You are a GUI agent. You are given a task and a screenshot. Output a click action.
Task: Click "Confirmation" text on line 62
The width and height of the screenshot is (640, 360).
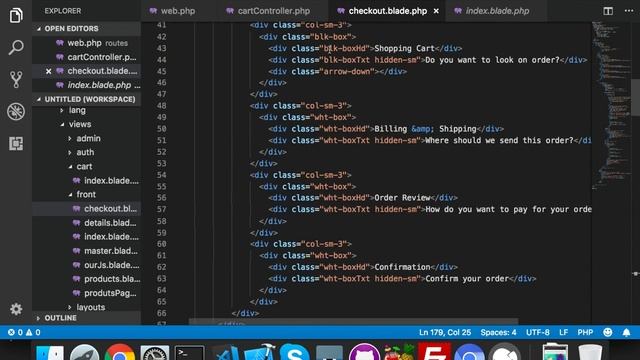click(x=402, y=267)
